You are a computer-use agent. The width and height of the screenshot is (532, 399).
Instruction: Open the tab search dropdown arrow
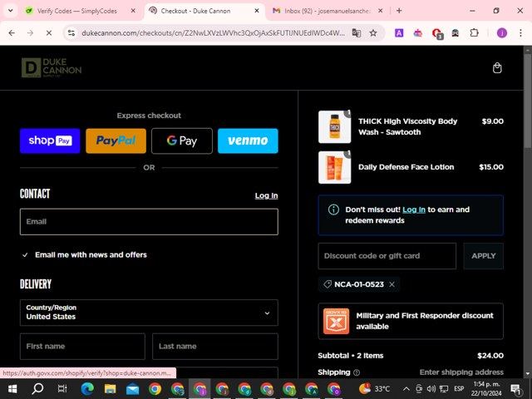coord(11,11)
